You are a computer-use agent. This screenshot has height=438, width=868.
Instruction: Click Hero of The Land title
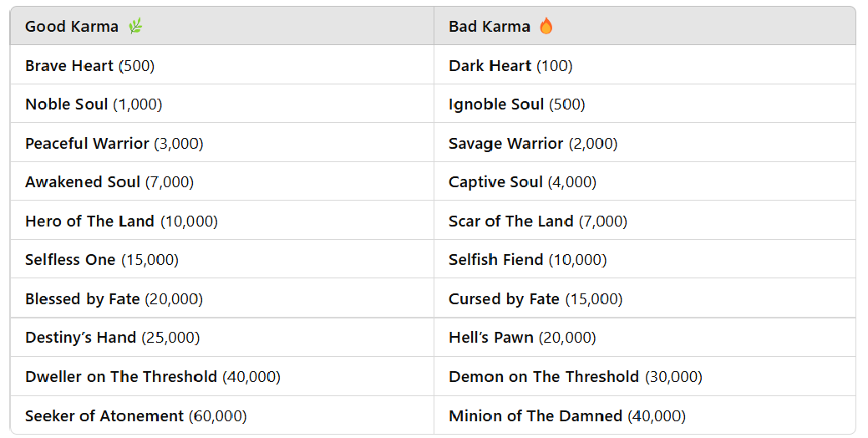[x=89, y=222]
